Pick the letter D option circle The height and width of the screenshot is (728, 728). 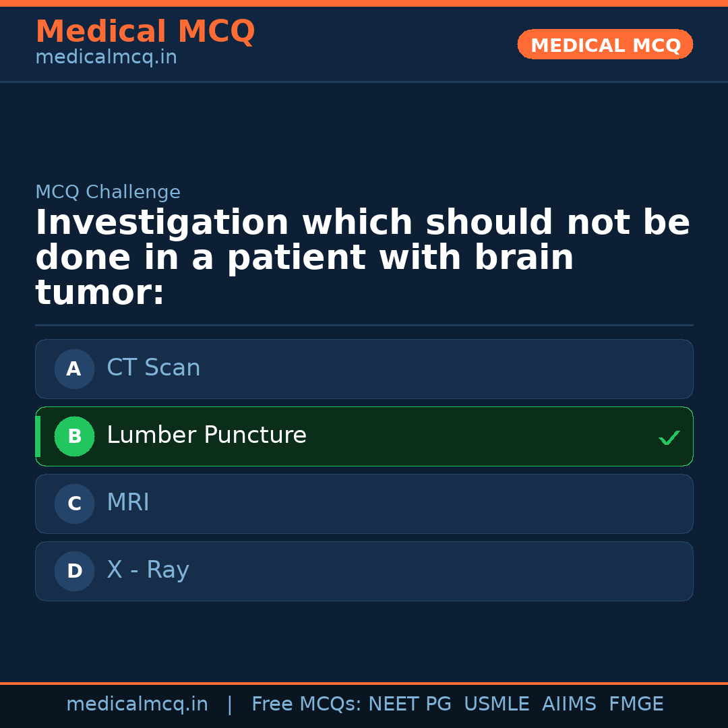click(74, 571)
